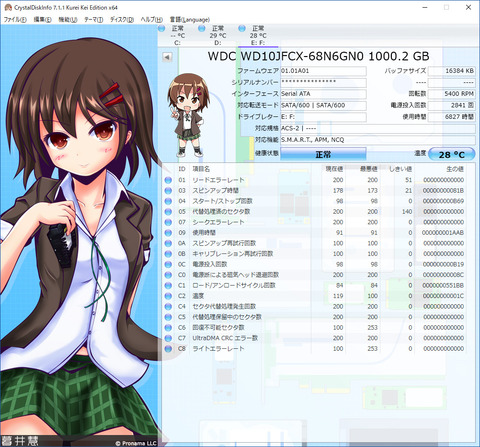Viewport: 480px width, 447px height.
Task: Click status icon for ID 01 row
Action: [x=168, y=180]
